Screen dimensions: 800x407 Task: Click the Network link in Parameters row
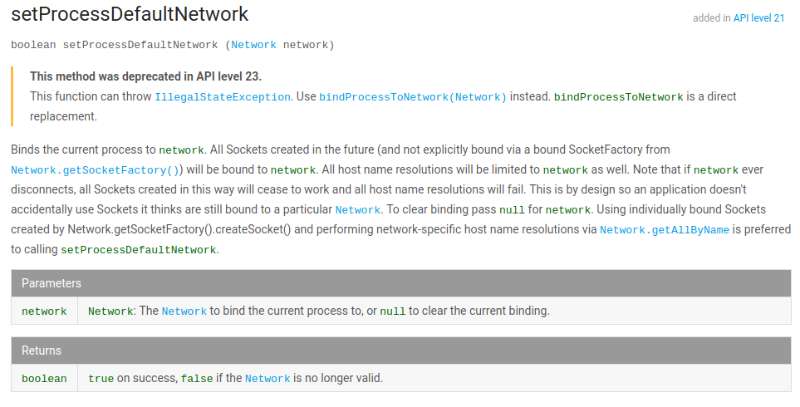tap(184, 312)
